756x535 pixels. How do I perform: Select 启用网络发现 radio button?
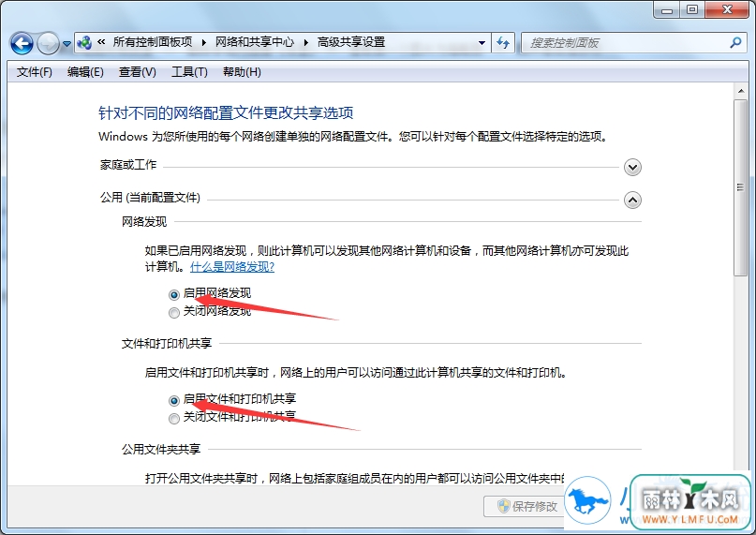coord(174,294)
